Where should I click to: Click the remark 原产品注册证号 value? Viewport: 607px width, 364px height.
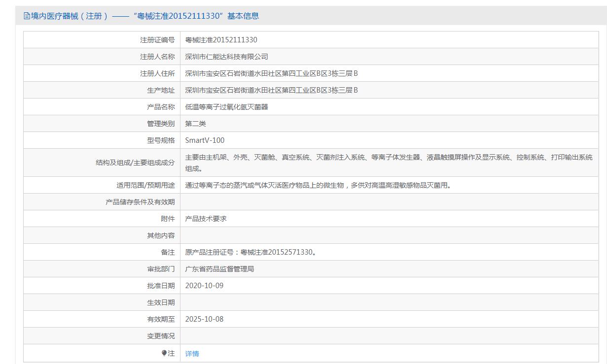251,252
